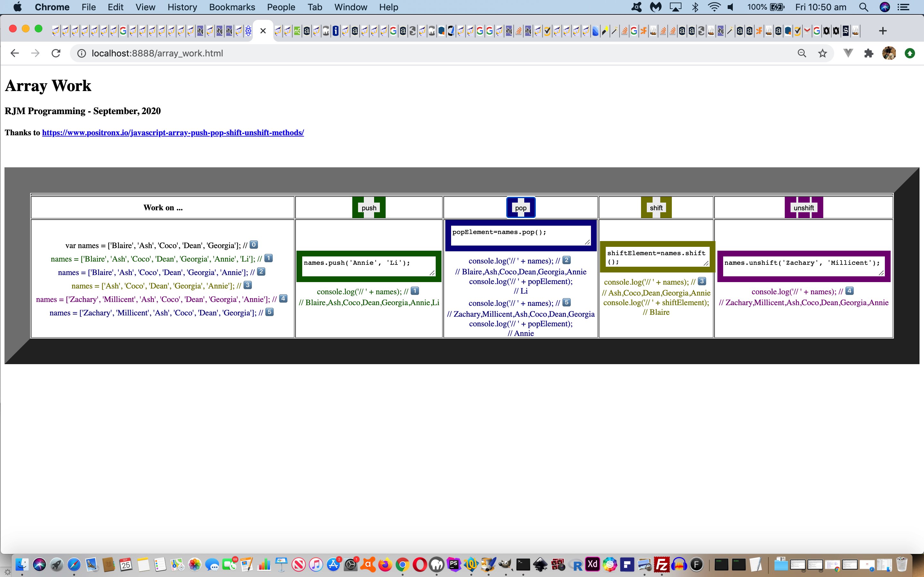Go back to the previous page

coord(14,54)
